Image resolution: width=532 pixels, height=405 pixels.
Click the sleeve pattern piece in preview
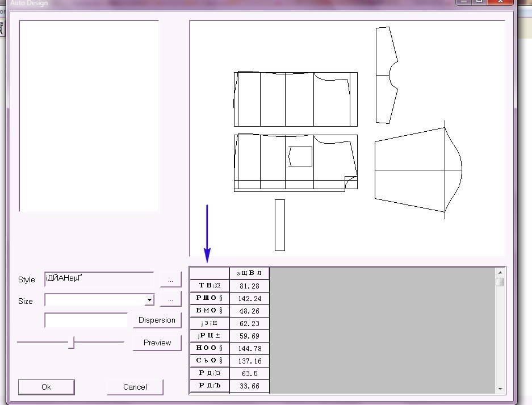tap(418, 170)
